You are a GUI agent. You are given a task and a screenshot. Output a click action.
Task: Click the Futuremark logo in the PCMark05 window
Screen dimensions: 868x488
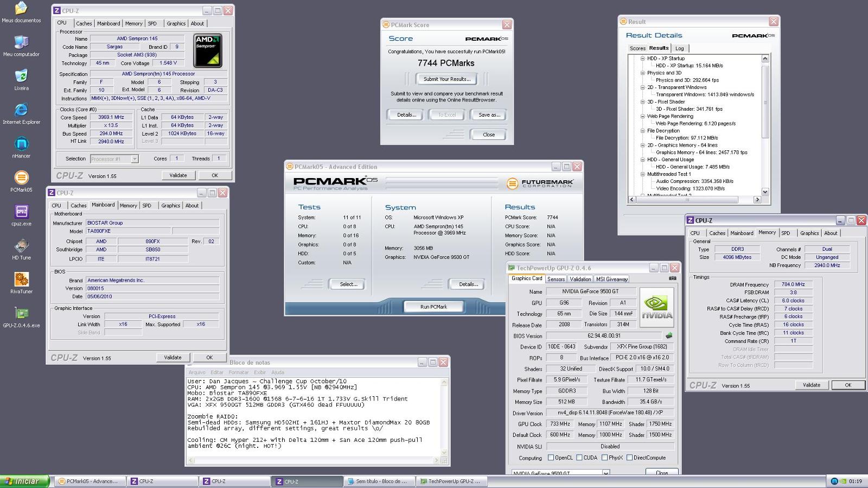[540, 183]
